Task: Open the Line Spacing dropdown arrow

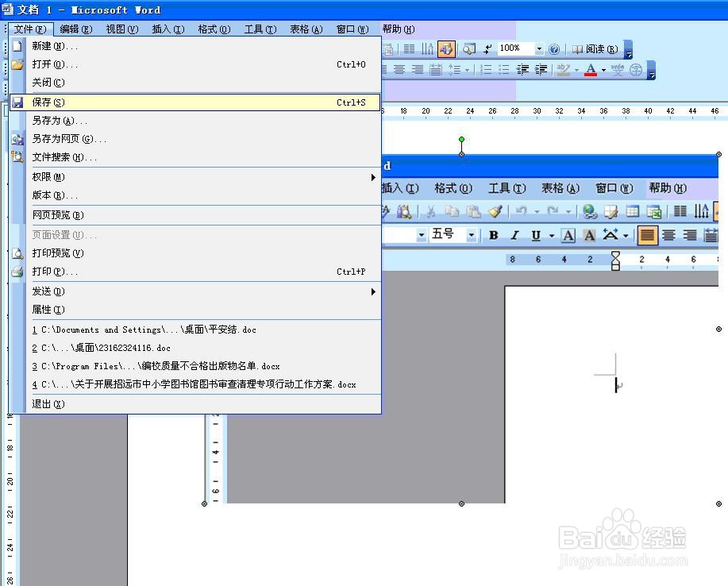Action: click(x=467, y=70)
